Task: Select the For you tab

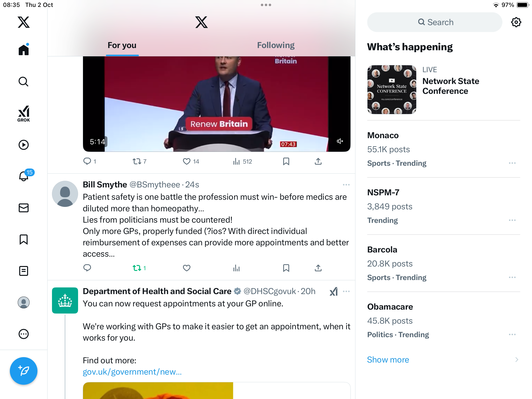Action: tap(122, 45)
